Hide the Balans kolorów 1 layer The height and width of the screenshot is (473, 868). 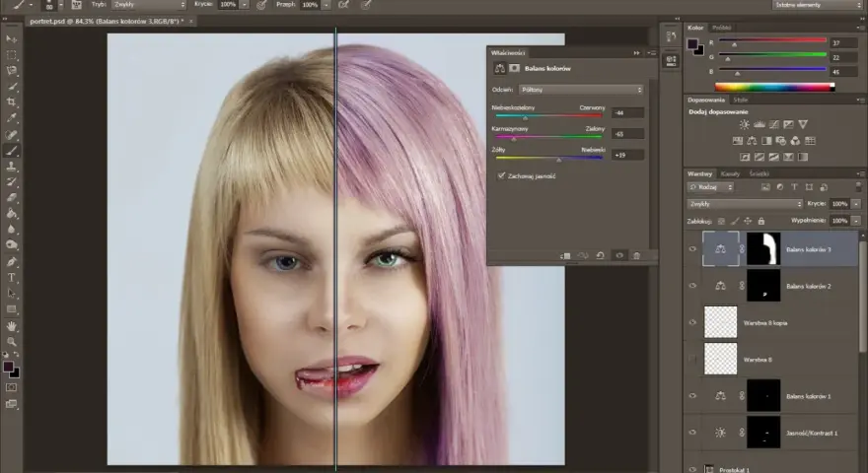click(x=692, y=395)
